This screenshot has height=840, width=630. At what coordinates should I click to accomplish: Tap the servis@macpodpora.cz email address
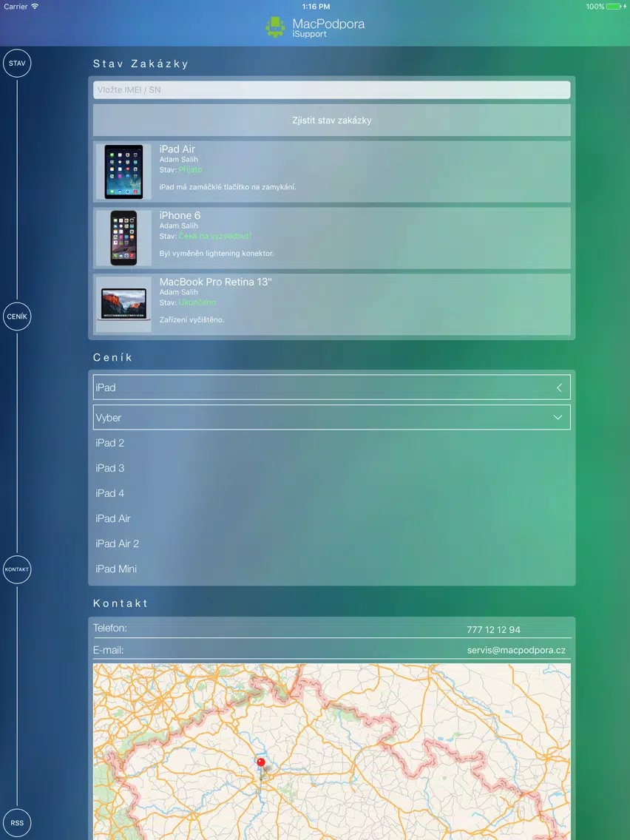pos(516,651)
